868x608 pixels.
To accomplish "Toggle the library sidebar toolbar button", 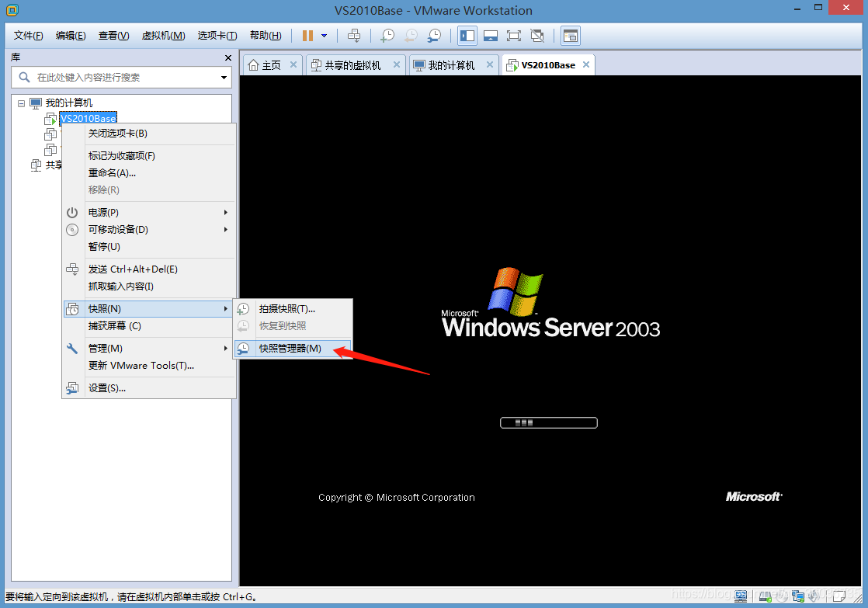I will 467,36.
